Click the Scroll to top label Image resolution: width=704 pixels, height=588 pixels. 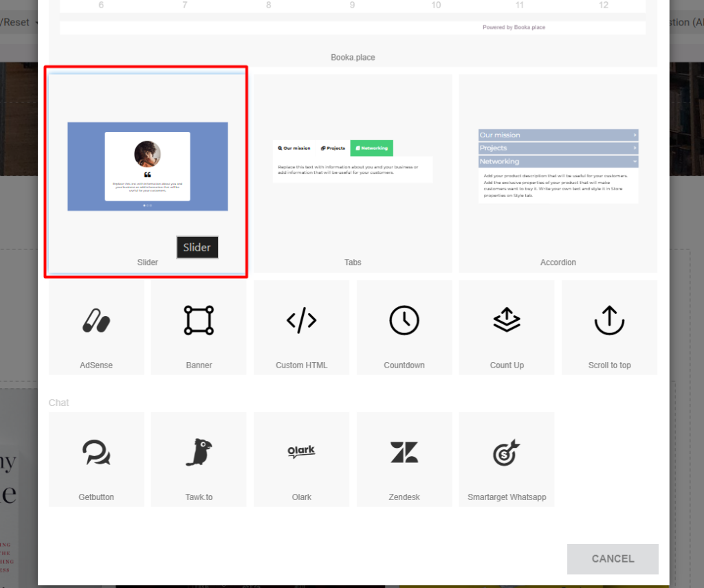[609, 365]
